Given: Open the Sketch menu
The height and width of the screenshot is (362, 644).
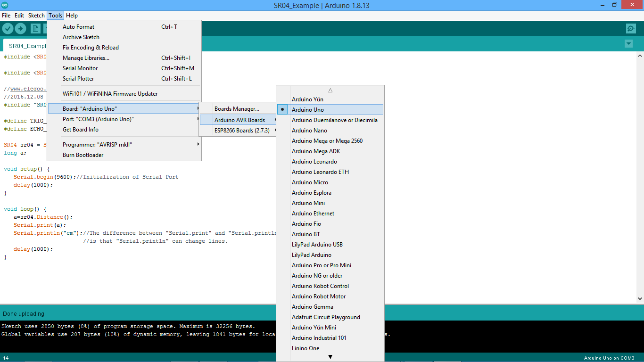Looking at the screenshot, I should click(x=36, y=15).
